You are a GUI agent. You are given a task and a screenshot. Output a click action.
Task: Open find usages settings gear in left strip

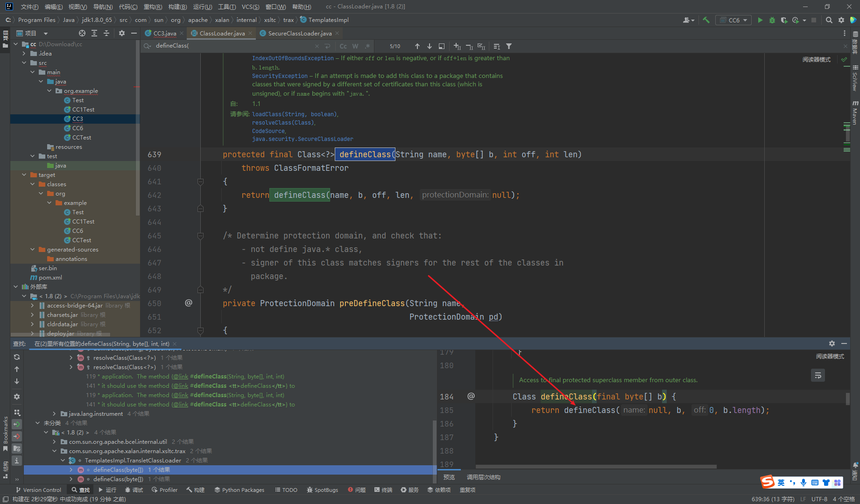coord(17,397)
